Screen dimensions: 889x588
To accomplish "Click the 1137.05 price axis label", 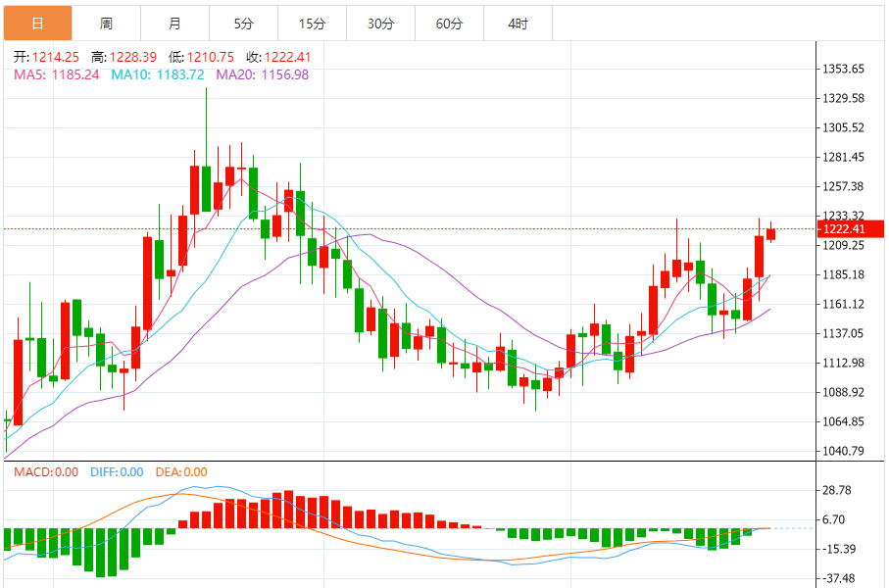I will click(844, 333).
